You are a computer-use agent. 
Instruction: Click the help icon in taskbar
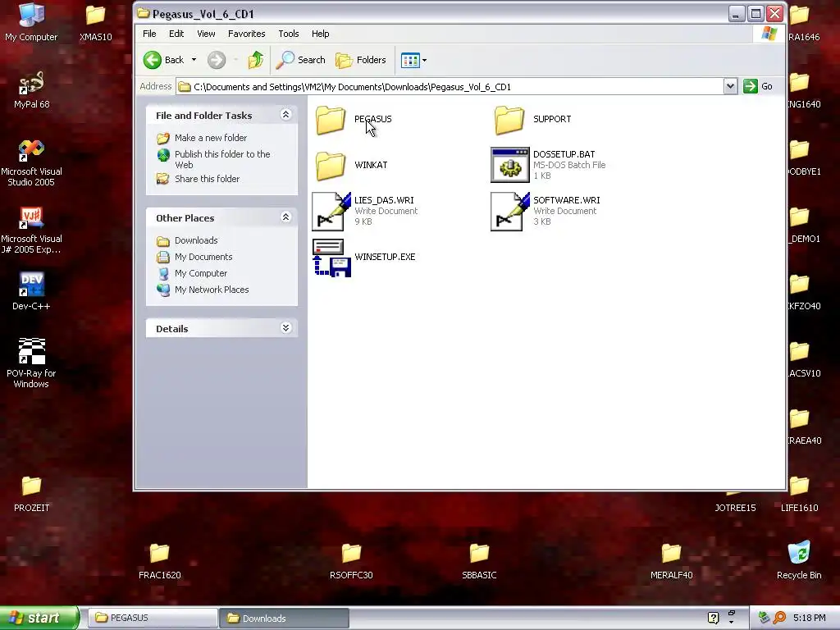[x=713, y=618]
